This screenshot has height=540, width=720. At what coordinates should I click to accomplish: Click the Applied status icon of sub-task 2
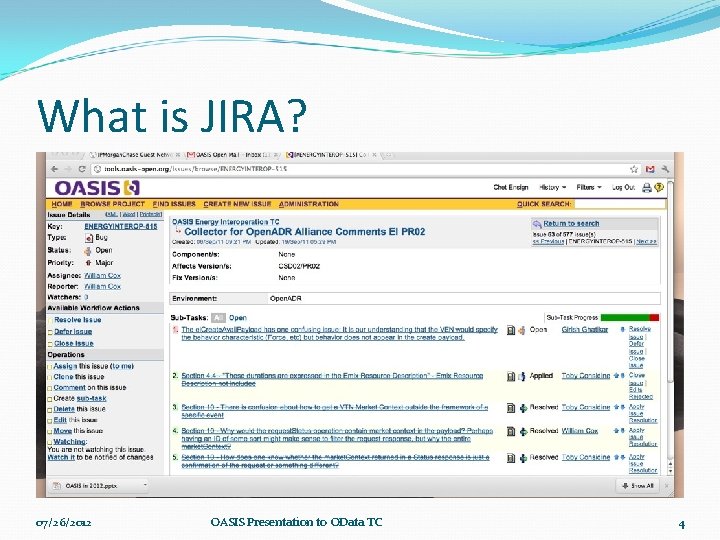[523, 377]
